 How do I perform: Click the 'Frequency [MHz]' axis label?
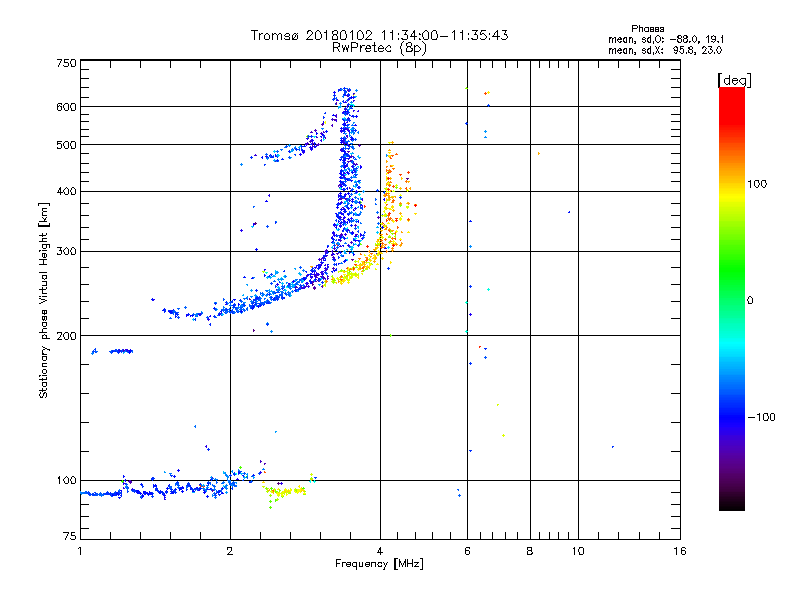tap(379, 564)
